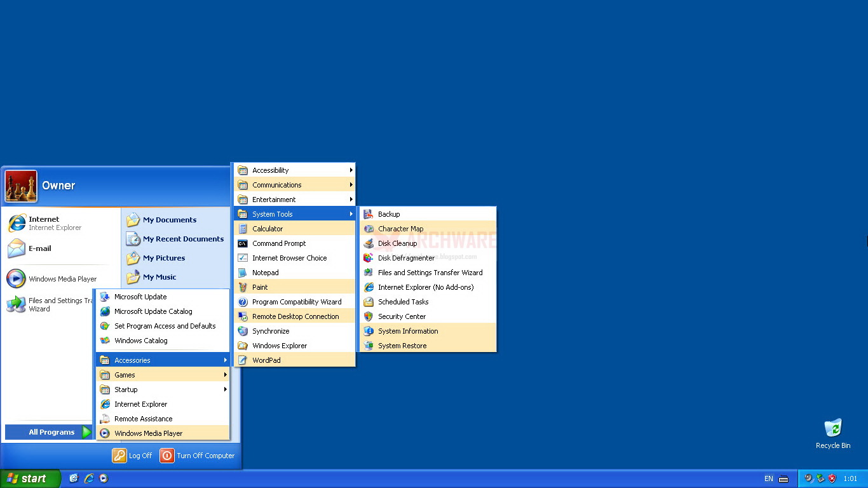Click red security alert tray icon
Image resolution: width=868 pixels, height=488 pixels.
[x=832, y=478]
